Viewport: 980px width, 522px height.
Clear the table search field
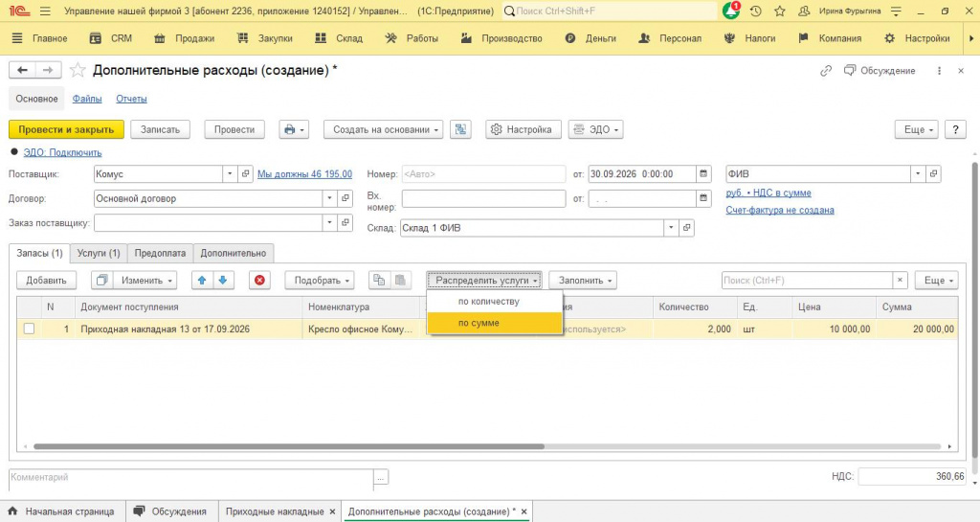pyautogui.click(x=900, y=280)
